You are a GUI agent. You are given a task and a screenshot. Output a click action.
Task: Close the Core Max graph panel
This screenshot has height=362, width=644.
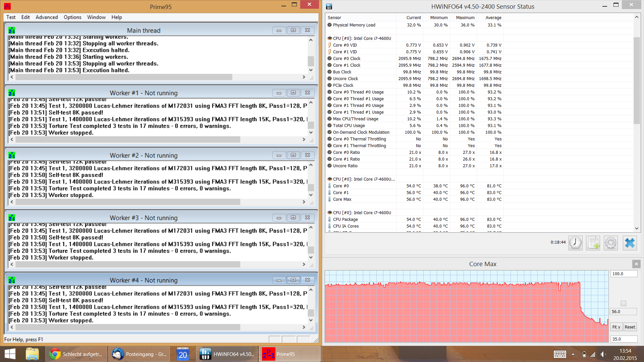(x=636, y=264)
